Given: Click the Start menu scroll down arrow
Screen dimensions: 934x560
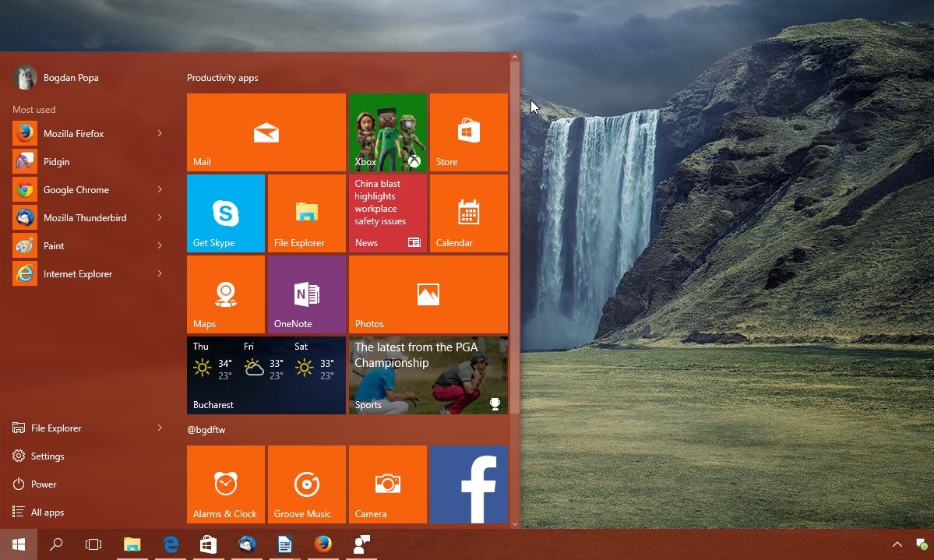Looking at the screenshot, I should click(x=515, y=524).
